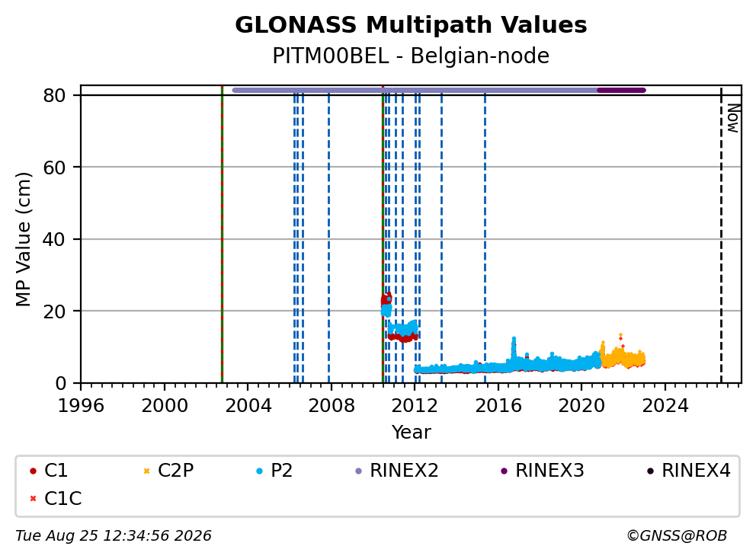
Task: Click the 2020 x-axis tick label
Action: (581, 406)
